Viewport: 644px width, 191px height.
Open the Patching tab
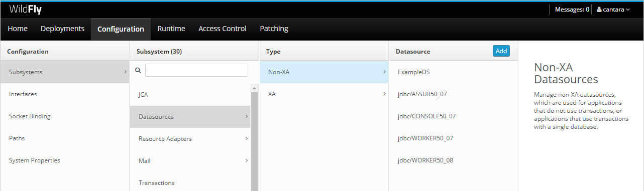point(274,29)
